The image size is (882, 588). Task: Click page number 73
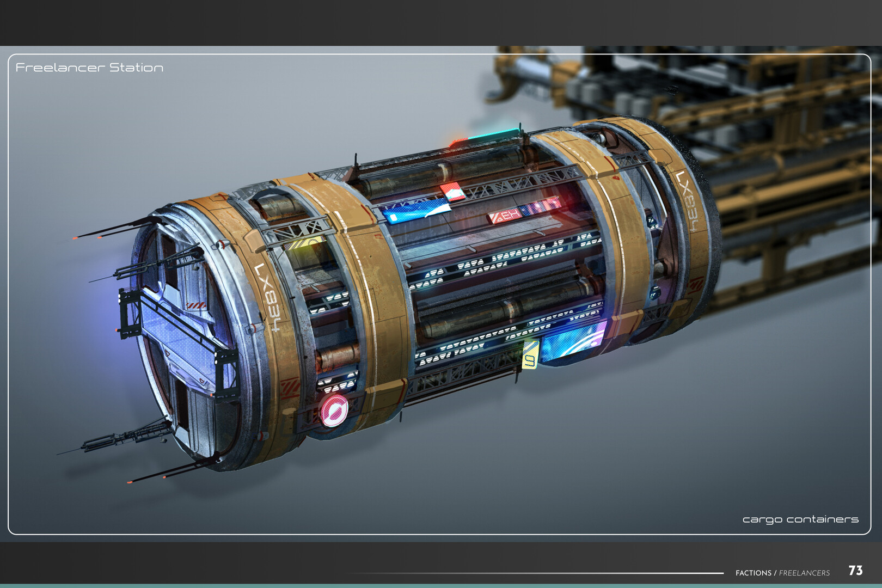(x=855, y=571)
